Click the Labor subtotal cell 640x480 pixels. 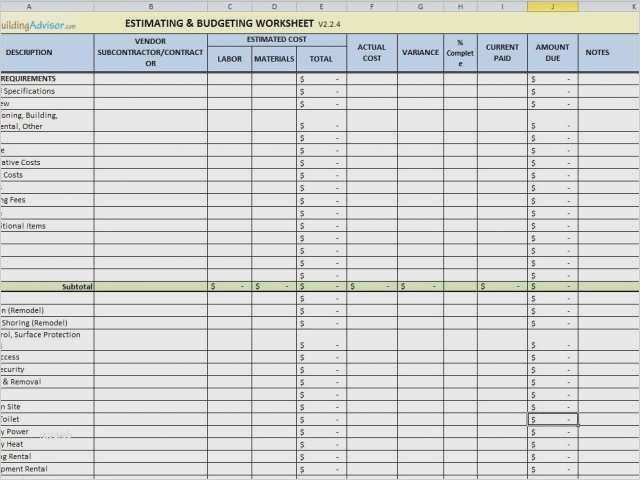point(229,287)
